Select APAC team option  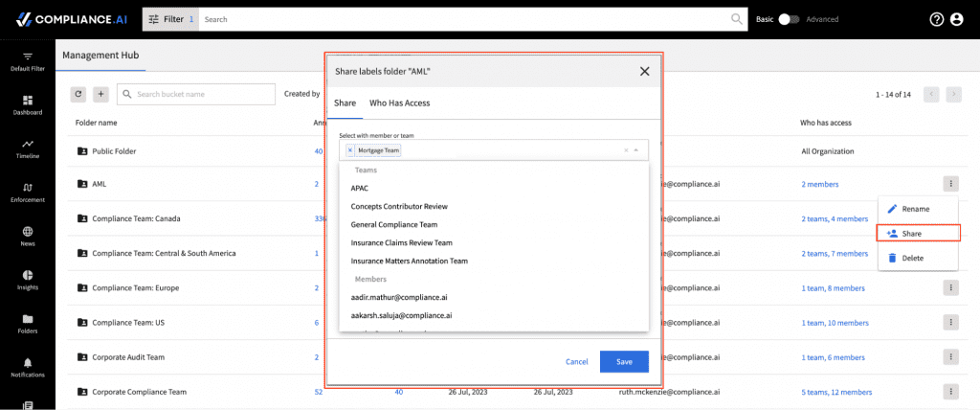click(494, 188)
